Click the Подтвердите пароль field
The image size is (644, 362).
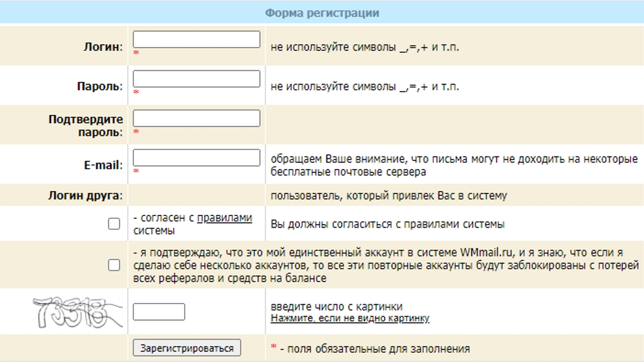pos(196,118)
